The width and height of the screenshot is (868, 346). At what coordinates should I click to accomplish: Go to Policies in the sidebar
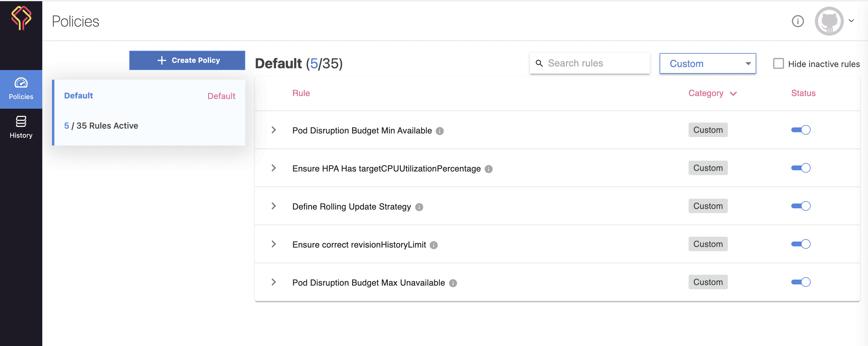[21, 89]
